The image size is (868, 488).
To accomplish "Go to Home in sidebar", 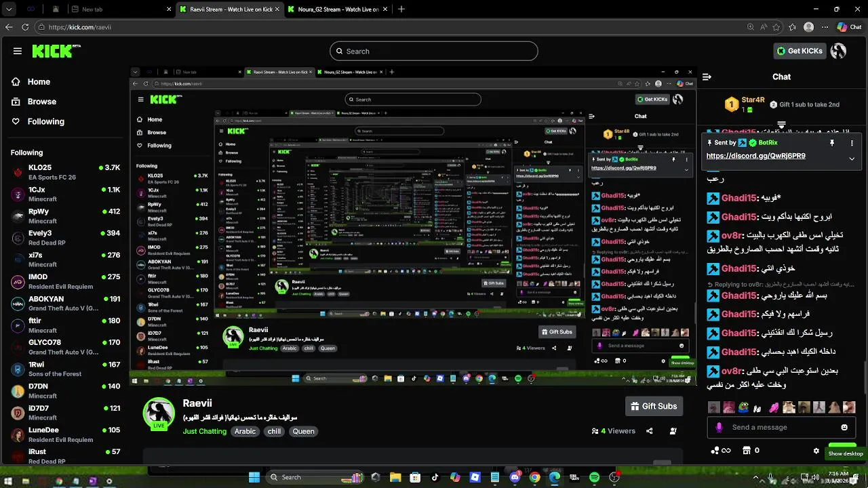I will tap(39, 81).
